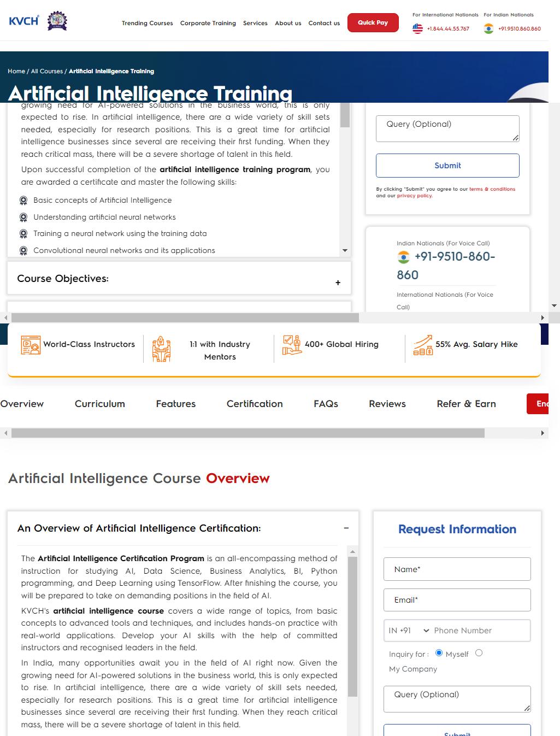Collapse the Artificial Intelligence Certification overview
Viewport: 560px width, 736px height.
point(346,528)
